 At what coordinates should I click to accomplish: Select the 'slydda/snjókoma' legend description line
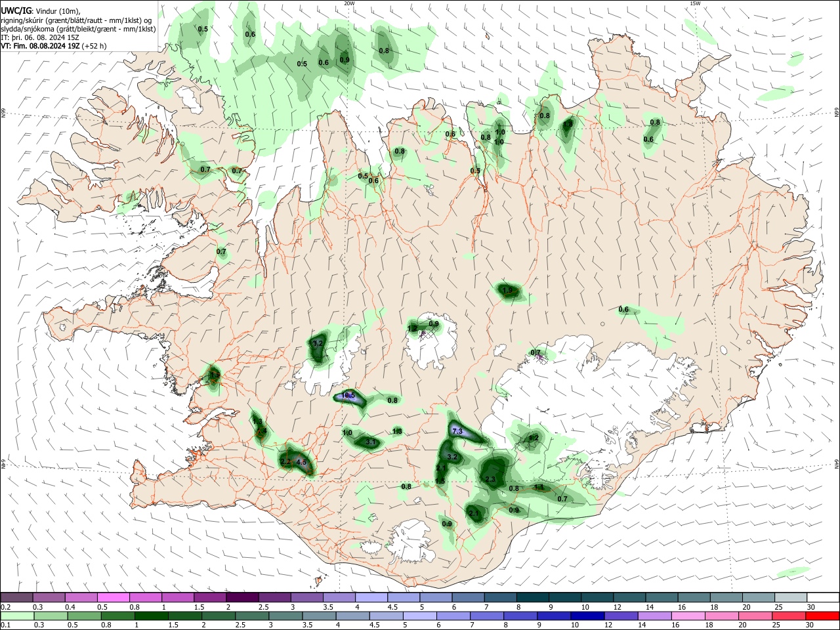[78, 29]
